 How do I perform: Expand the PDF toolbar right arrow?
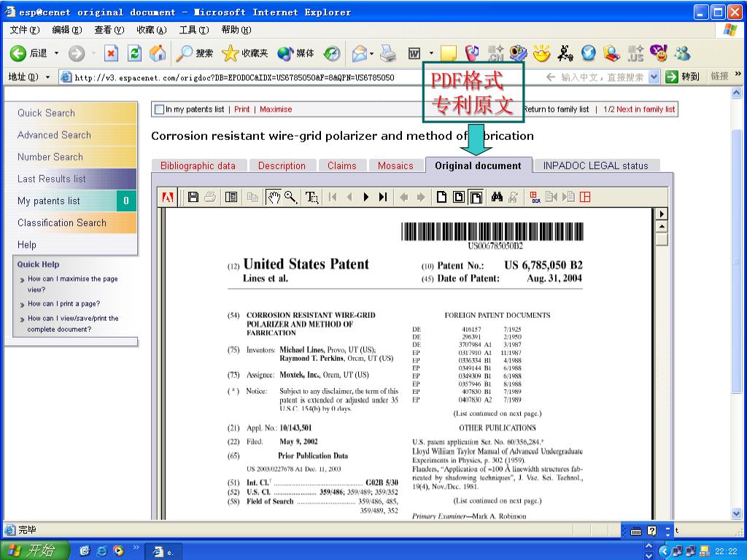pyautogui.click(x=661, y=214)
